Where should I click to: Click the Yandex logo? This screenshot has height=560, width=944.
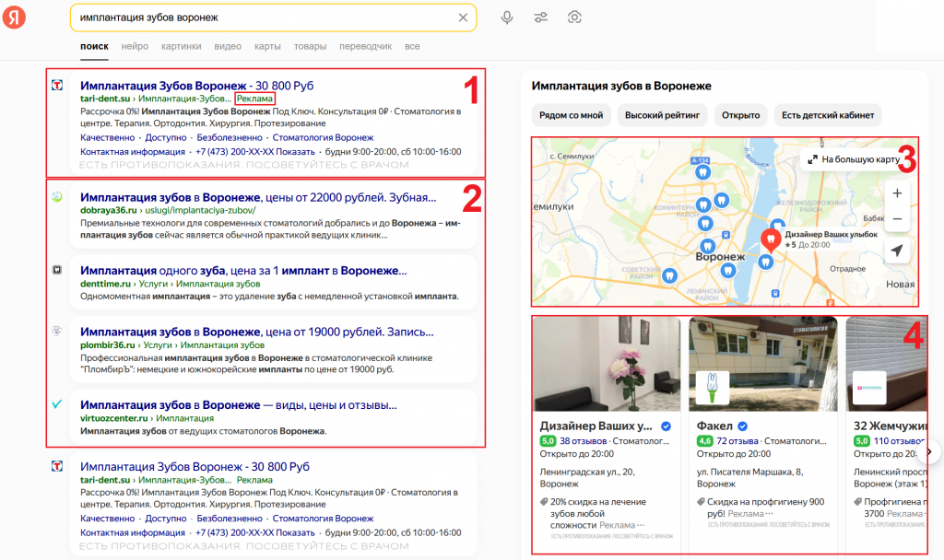14,17
